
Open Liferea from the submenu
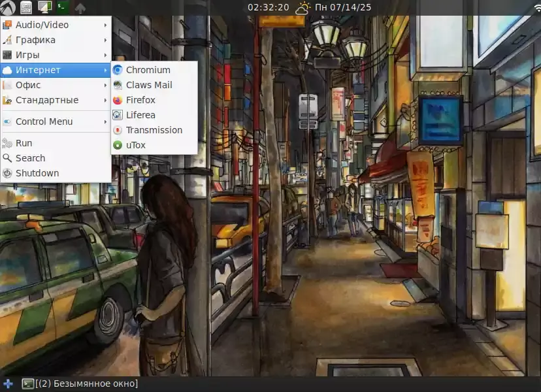tap(154, 115)
